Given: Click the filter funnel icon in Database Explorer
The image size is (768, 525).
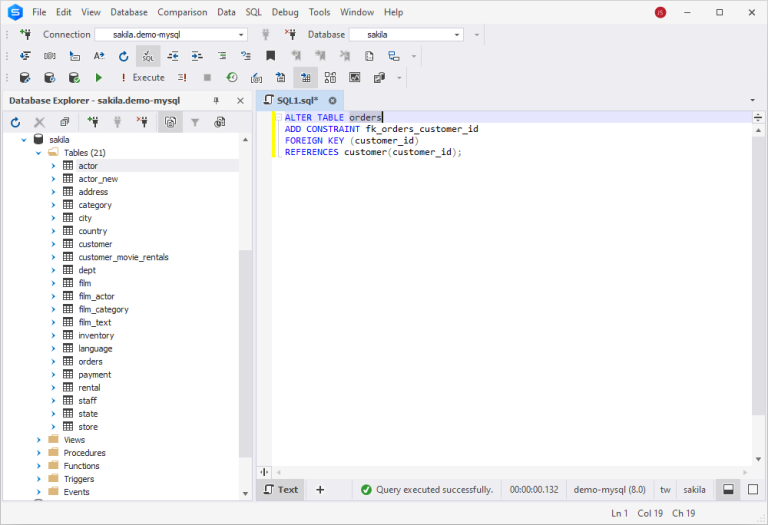Looking at the screenshot, I should pos(195,122).
